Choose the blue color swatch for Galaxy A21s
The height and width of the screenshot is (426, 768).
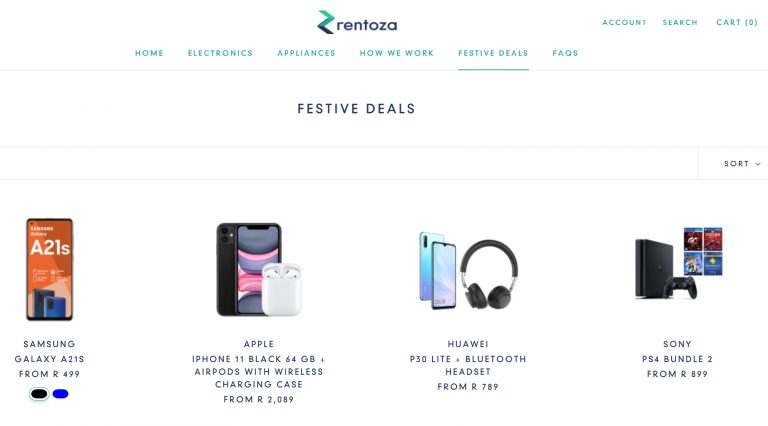coord(60,394)
